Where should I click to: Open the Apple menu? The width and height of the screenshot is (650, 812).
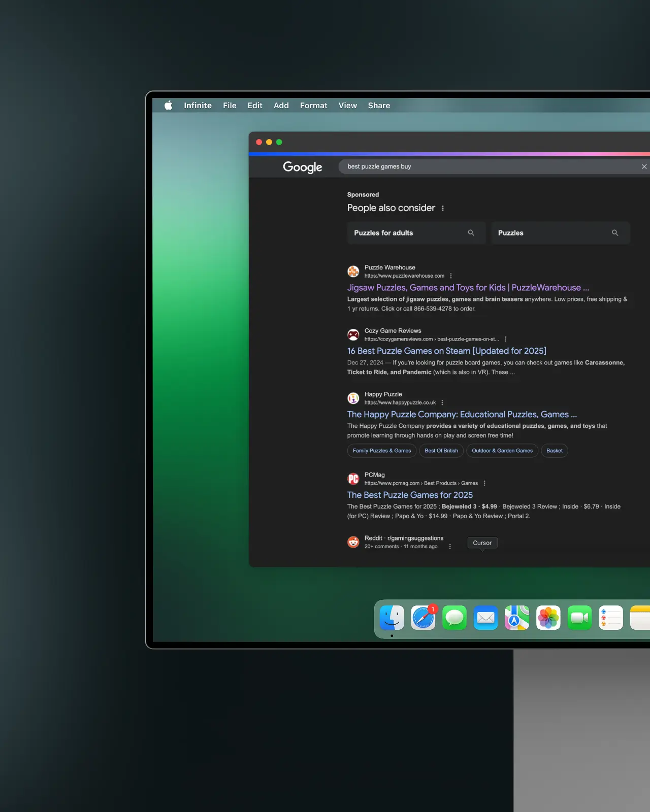tap(169, 106)
